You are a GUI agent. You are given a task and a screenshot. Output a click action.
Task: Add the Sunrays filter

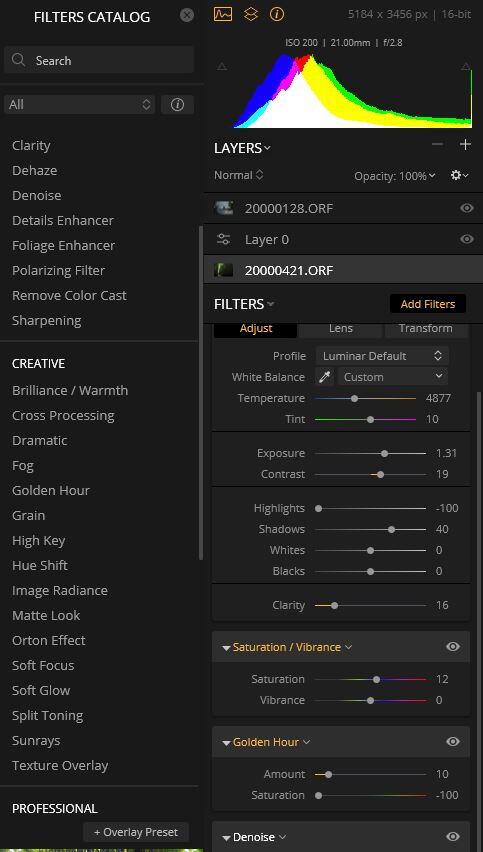pyautogui.click(x=36, y=741)
